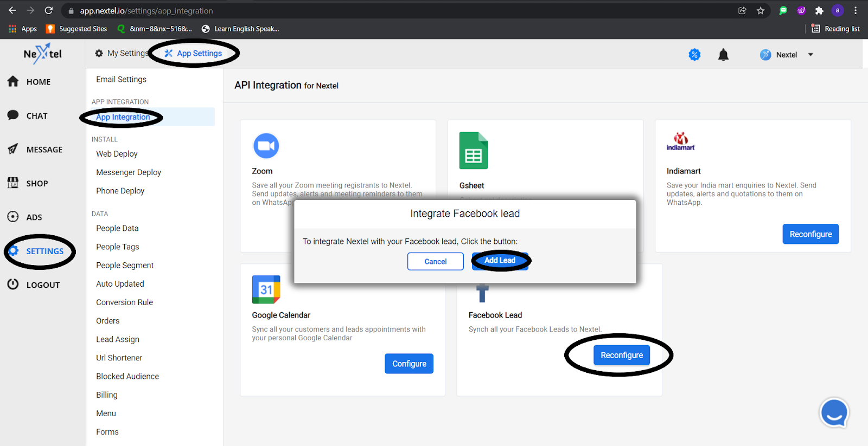Open SHOP in left sidebar

click(x=28, y=183)
